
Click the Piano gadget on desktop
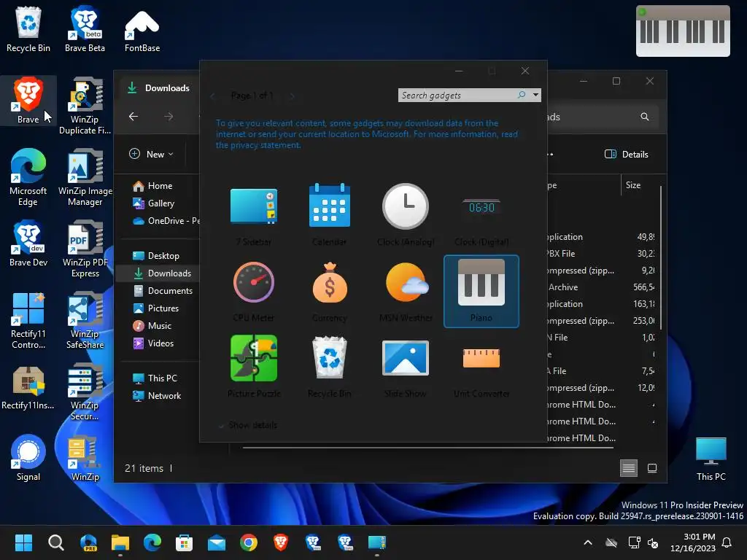coord(683,31)
